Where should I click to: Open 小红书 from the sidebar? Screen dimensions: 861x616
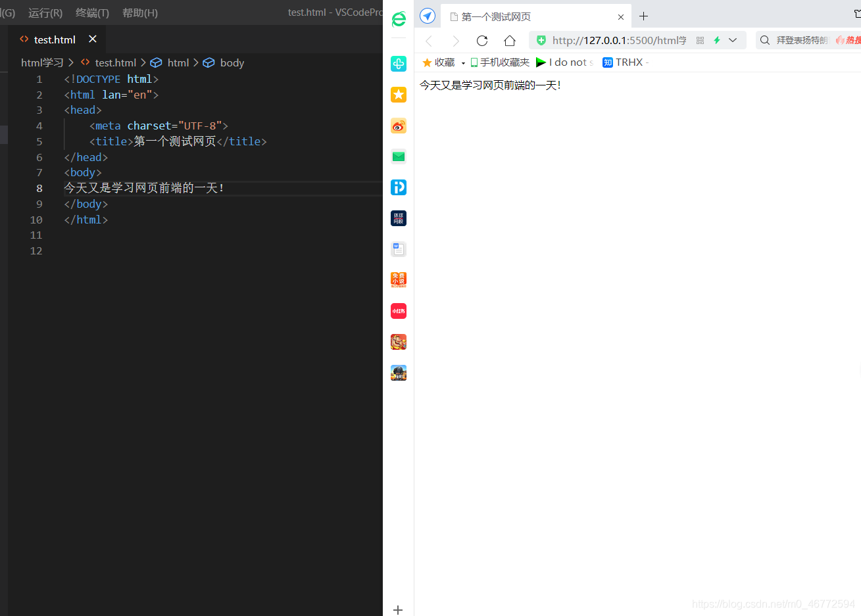pos(398,310)
